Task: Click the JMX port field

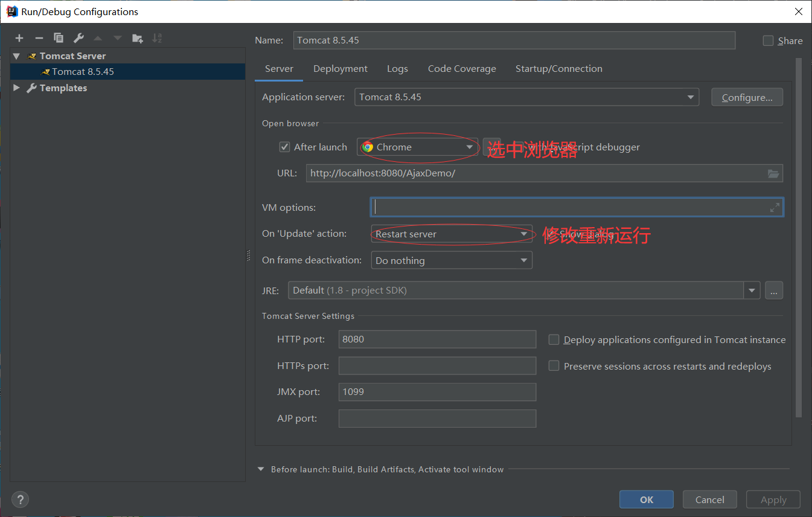Action: pyautogui.click(x=438, y=392)
